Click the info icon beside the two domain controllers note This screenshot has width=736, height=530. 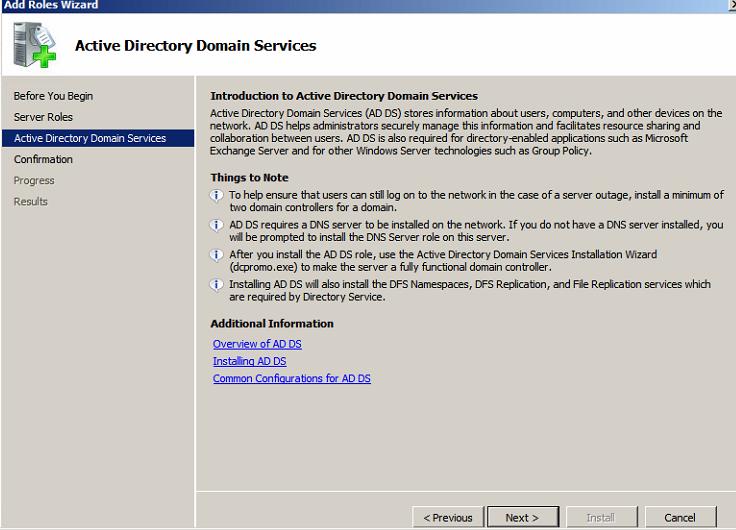216,195
